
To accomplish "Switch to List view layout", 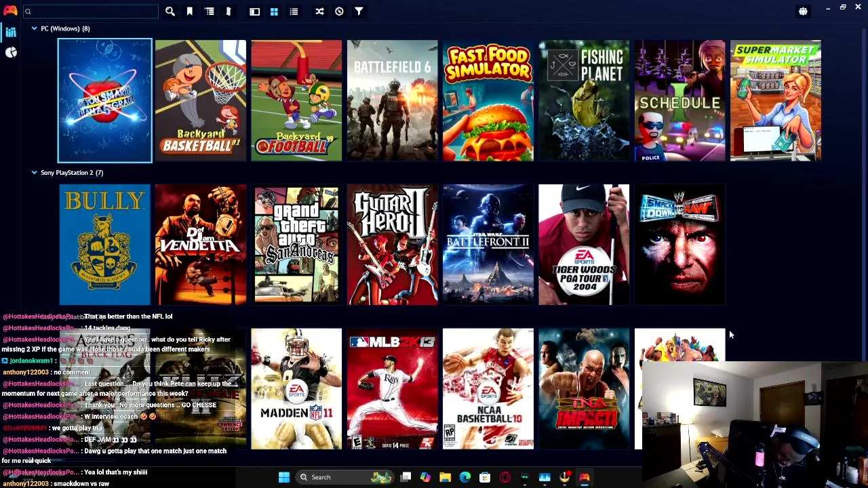I will [x=294, y=11].
